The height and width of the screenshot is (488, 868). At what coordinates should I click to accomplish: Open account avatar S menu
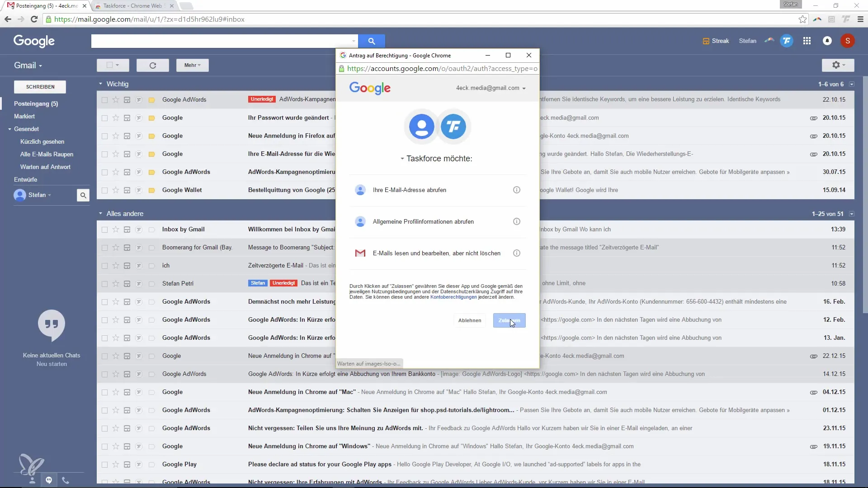(848, 41)
